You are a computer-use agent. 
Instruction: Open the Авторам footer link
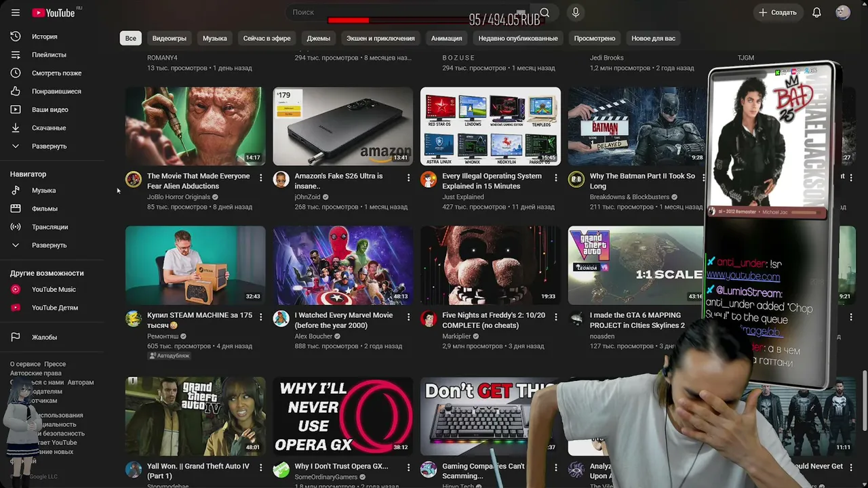pyautogui.click(x=81, y=382)
